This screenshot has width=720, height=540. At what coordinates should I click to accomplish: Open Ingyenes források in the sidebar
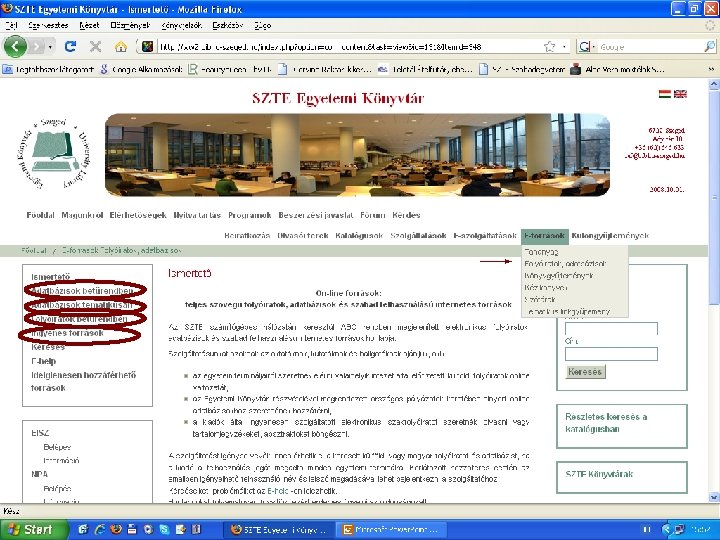pos(67,333)
